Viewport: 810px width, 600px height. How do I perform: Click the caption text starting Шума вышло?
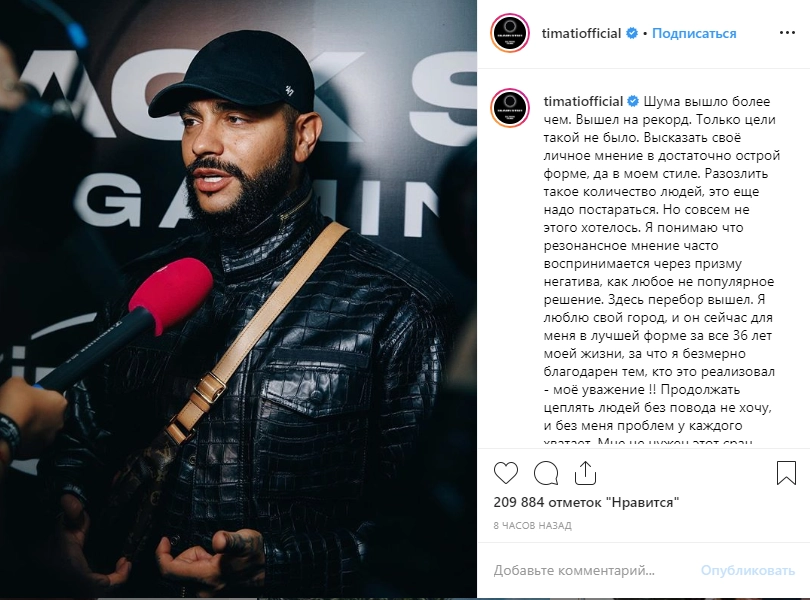click(x=661, y=271)
